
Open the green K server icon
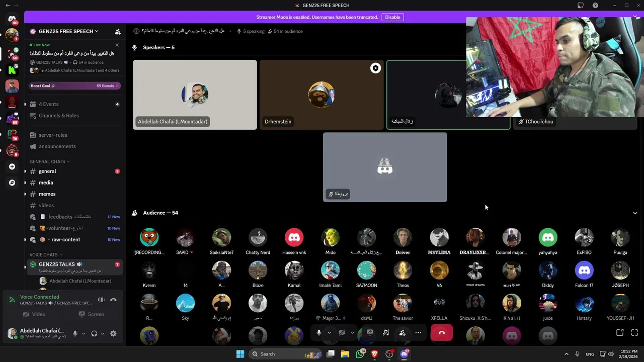(12, 69)
